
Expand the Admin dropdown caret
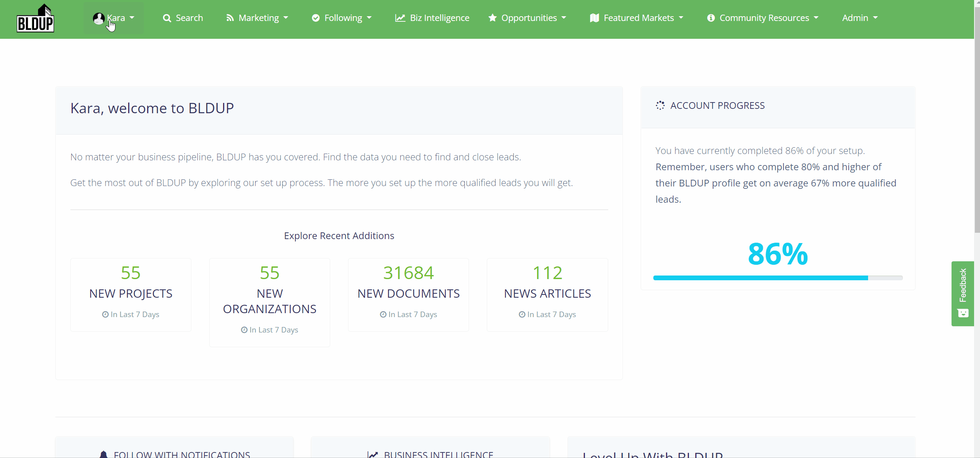coord(875,18)
